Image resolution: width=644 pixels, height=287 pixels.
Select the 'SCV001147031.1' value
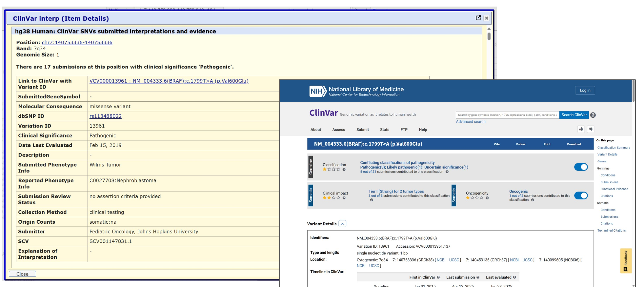click(x=111, y=241)
